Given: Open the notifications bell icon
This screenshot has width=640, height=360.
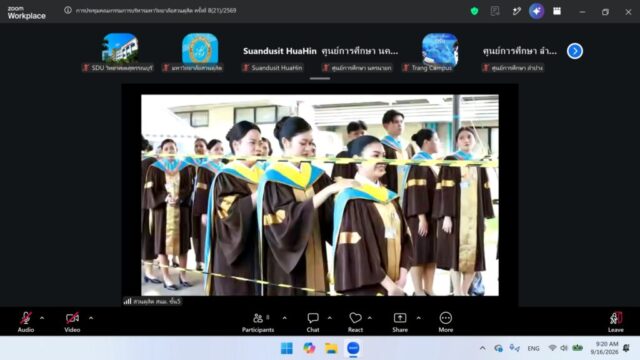Looking at the screenshot, I should 627,348.
